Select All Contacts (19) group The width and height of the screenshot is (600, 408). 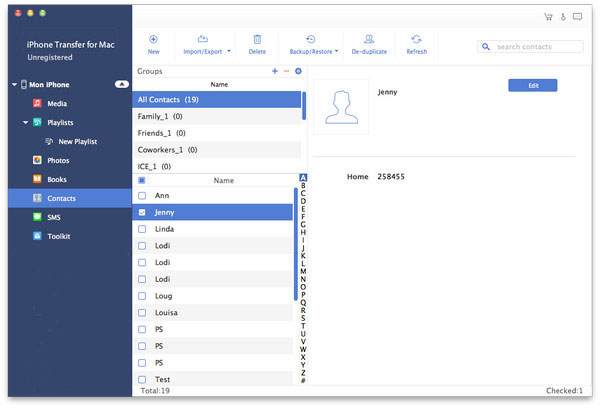click(x=217, y=100)
